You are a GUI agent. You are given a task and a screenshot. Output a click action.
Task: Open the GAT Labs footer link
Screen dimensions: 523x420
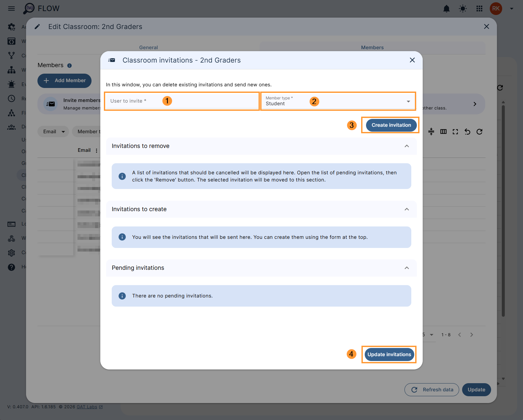(87, 407)
